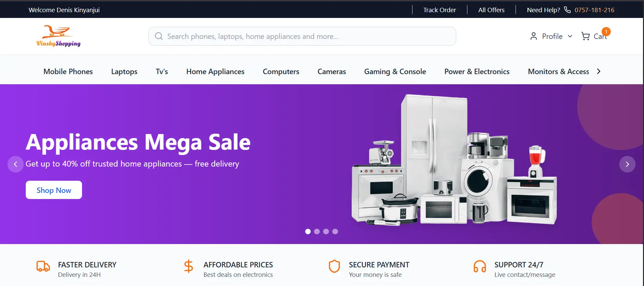Screen dimensions: 644x286
Task: Open the Mobile Phones category
Action: (x=68, y=71)
